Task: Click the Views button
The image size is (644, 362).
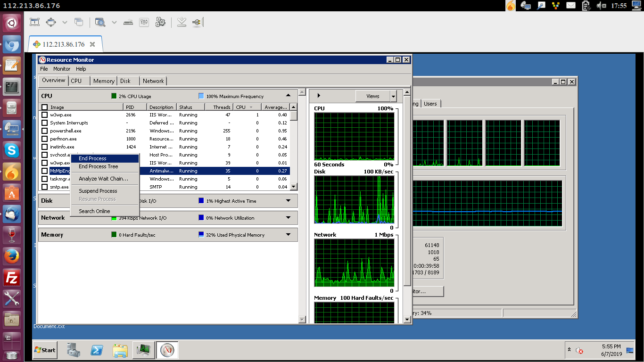Action: pyautogui.click(x=373, y=96)
